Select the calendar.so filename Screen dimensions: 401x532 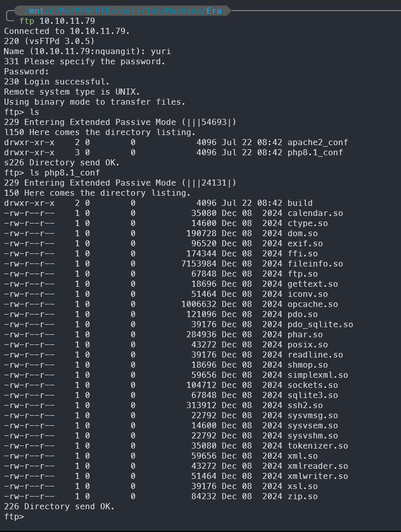pyautogui.click(x=315, y=213)
